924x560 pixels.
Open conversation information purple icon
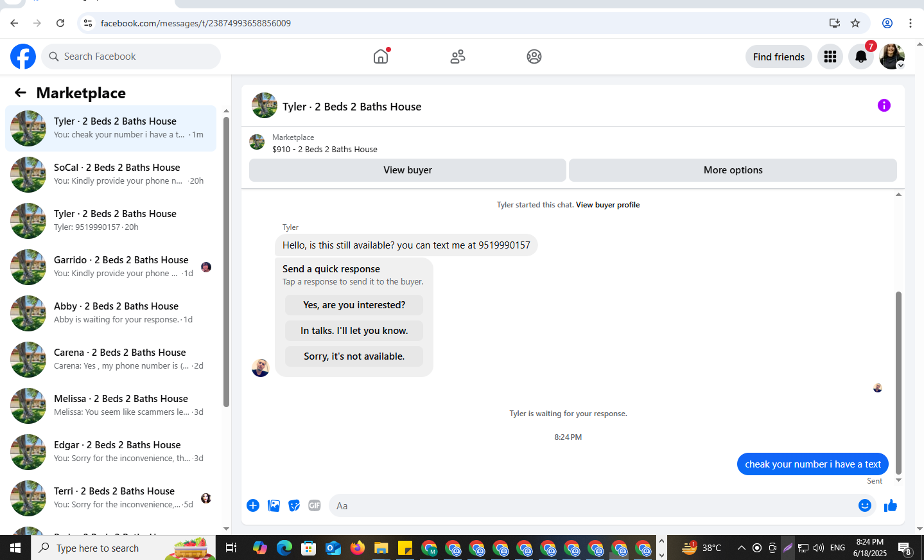coord(884,105)
